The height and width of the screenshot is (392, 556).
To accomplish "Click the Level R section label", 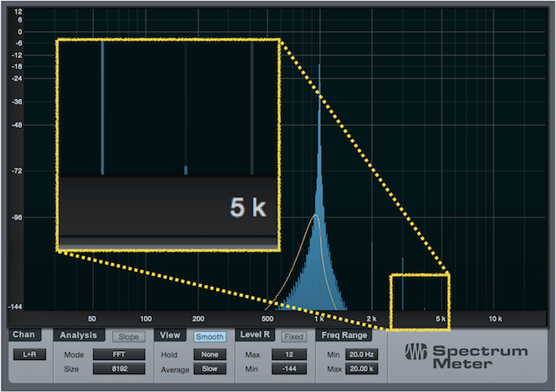I will point(255,335).
